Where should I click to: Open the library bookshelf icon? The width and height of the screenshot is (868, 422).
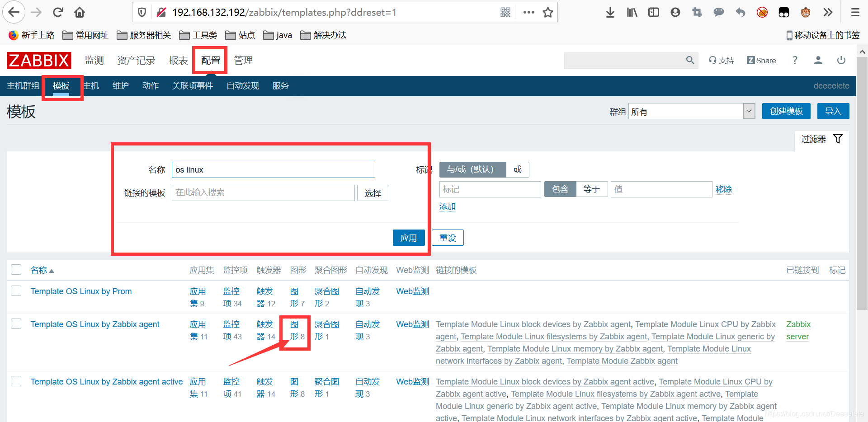tap(632, 12)
